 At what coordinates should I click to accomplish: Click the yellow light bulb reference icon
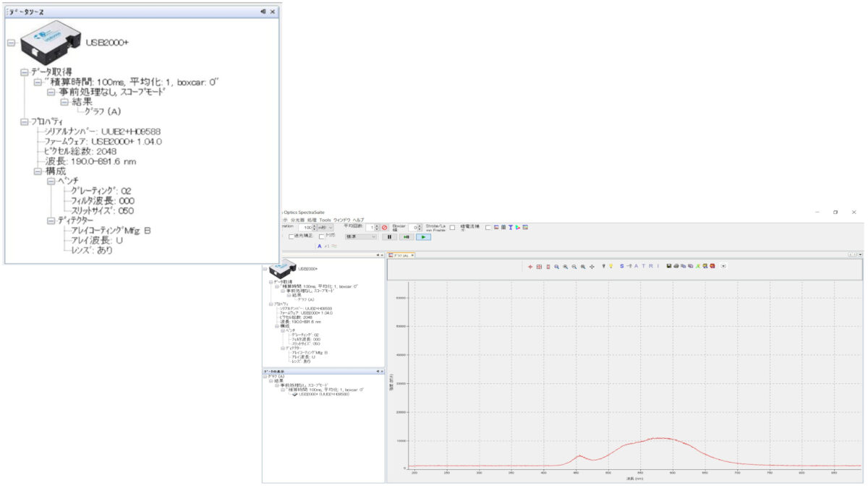(611, 266)
